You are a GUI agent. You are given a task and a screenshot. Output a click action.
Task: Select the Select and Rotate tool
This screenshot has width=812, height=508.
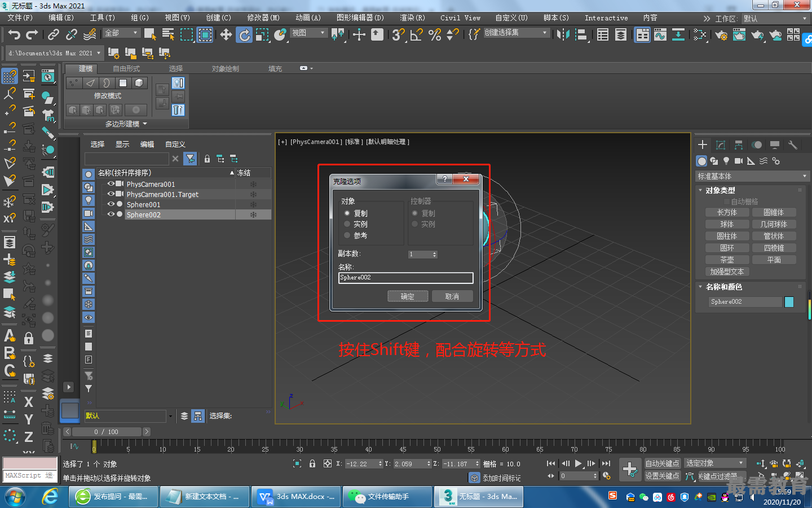[x=244, y=35]
